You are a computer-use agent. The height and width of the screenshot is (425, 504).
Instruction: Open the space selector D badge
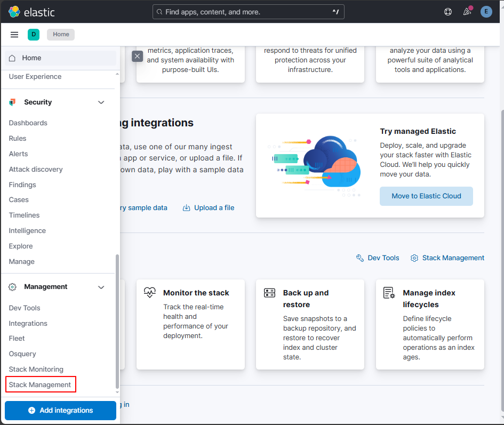coord(34,35)
